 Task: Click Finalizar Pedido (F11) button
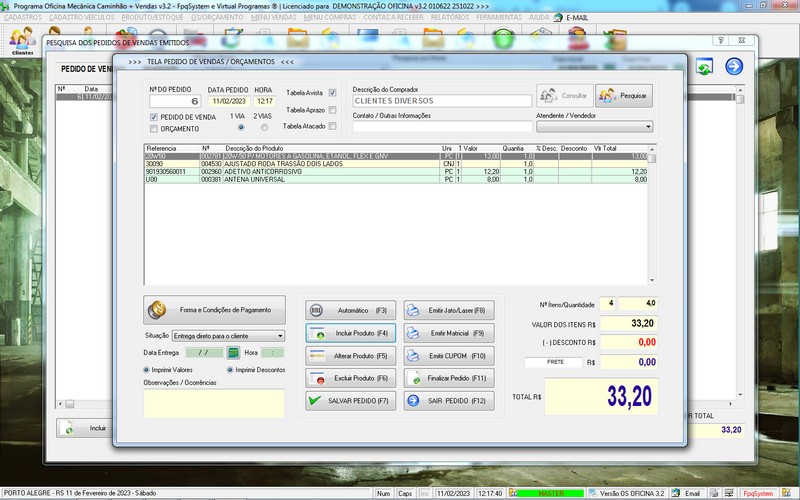coord(447,378)
